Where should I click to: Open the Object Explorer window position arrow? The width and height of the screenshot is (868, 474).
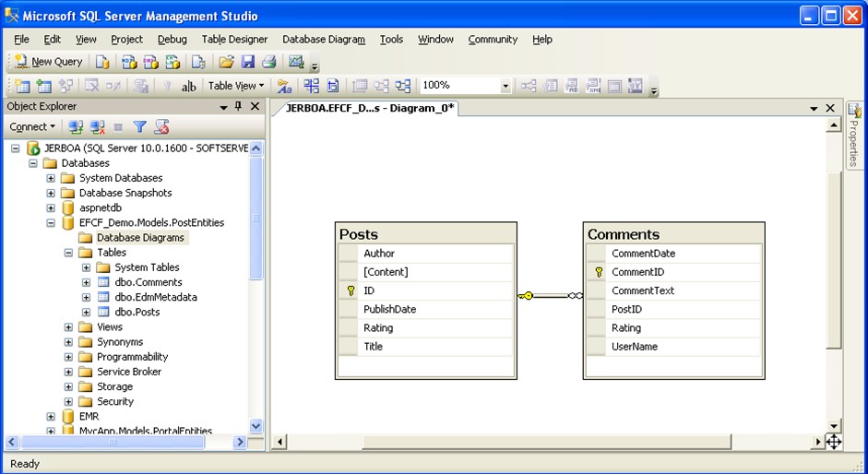223,107
